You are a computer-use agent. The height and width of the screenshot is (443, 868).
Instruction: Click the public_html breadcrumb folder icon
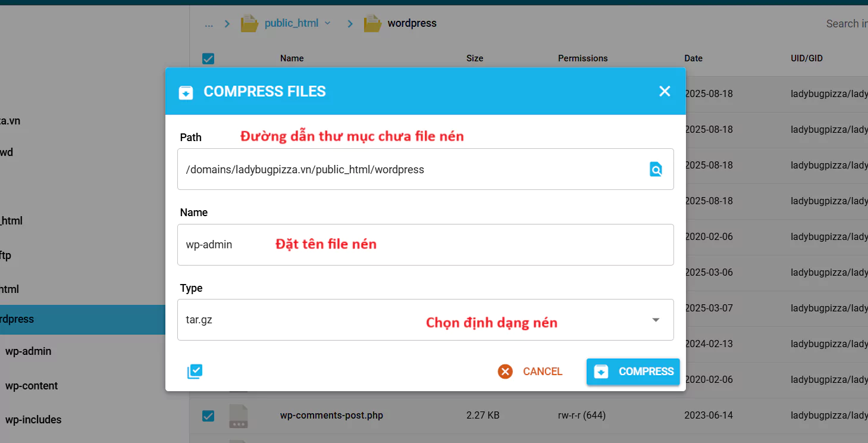click(249, 23)
